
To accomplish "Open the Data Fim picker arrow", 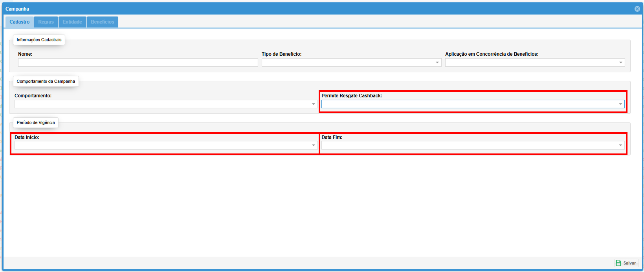I will (x=620, y=145).
